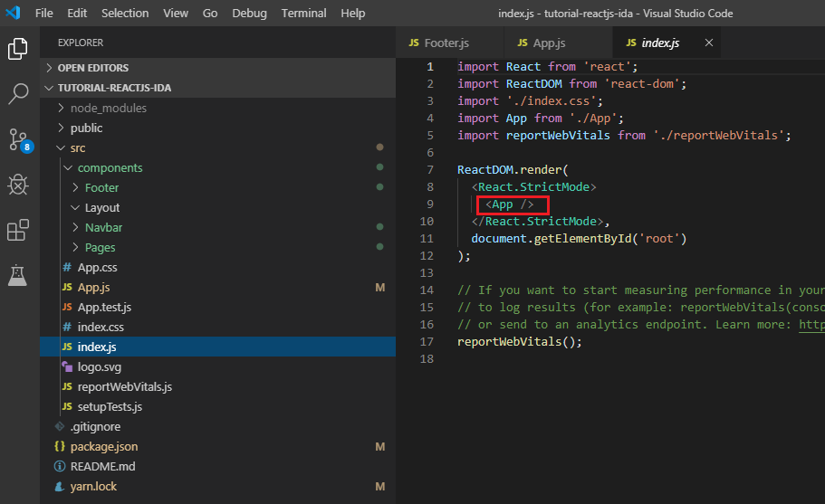The height and width of the screenshot is (504, 825).
Task: Open setupTests.js in the explorer
Action: [x=218, y=407]
